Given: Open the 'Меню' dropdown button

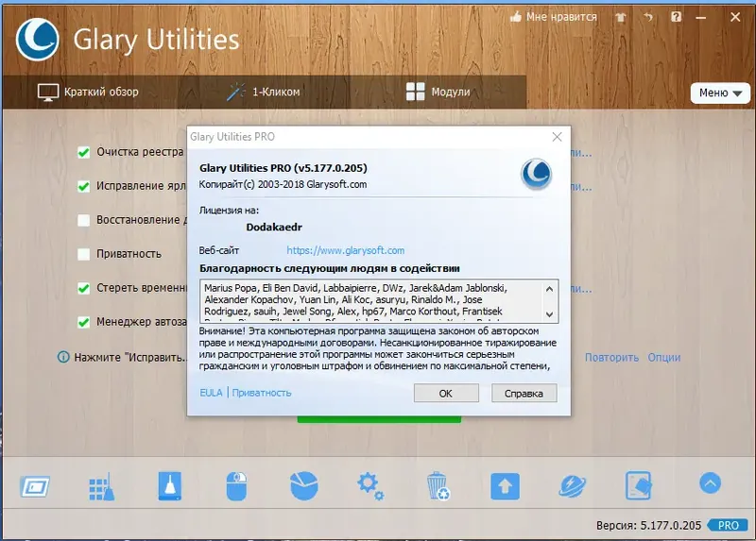Looking at the screenshot, I should pyautogui.click(x=720, y=93).
